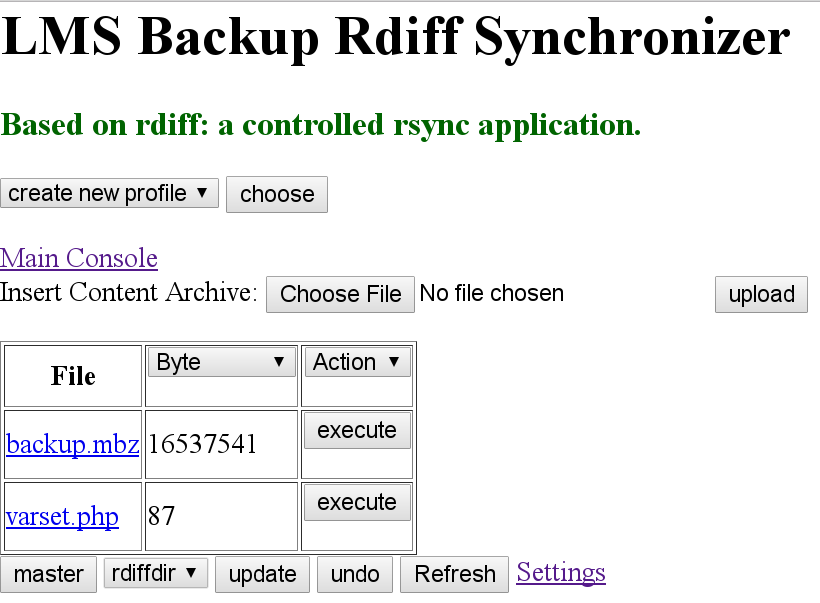Click the master button
This screenshot has height=603, width=820.
(x=49, y=574)
